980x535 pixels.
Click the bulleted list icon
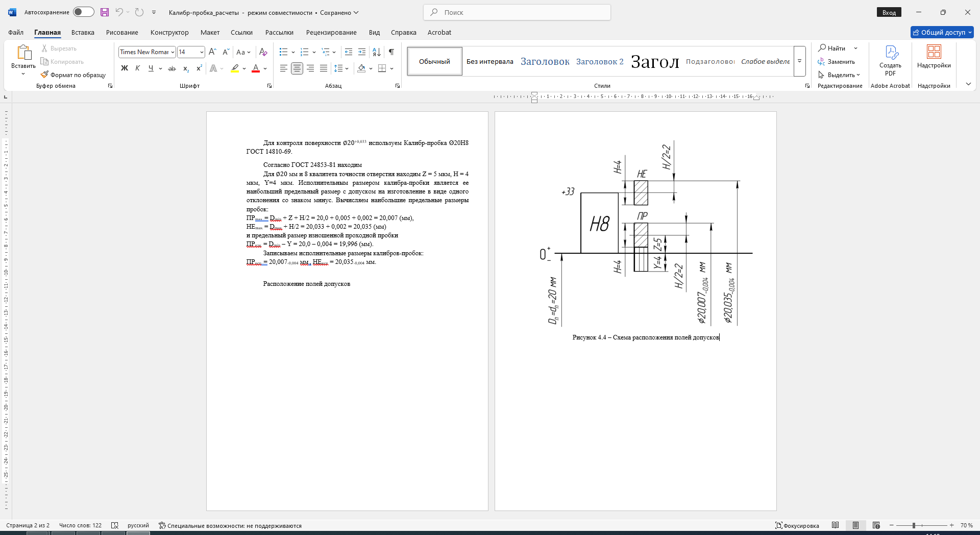click(x=284, y=52)
